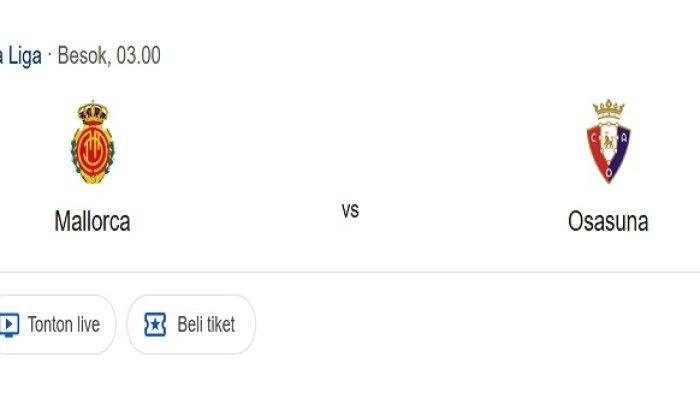
Task: Click the golden crown atop Osasuna's badge
Action: 608,109
